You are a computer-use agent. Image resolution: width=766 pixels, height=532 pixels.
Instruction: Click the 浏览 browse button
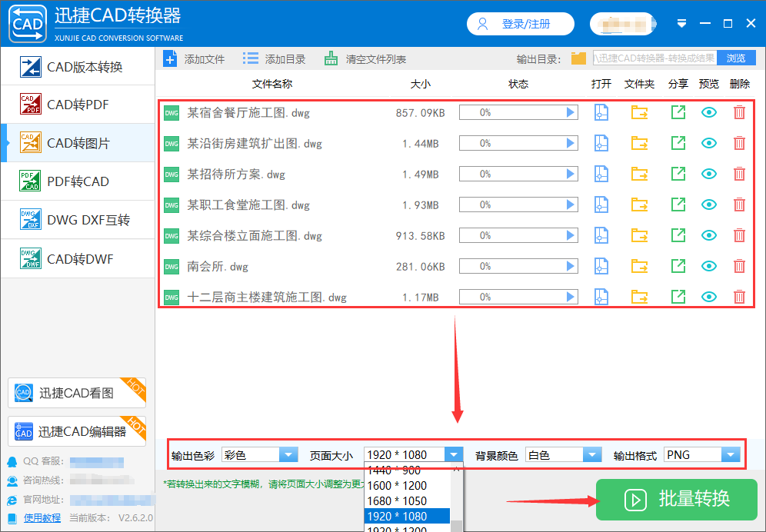[736, 58]
